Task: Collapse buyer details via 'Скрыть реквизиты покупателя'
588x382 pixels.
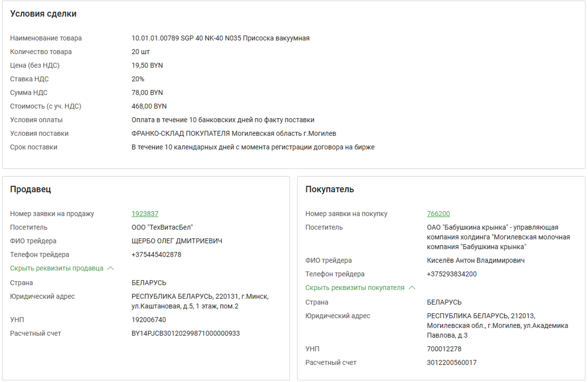Action: [355, 288]
